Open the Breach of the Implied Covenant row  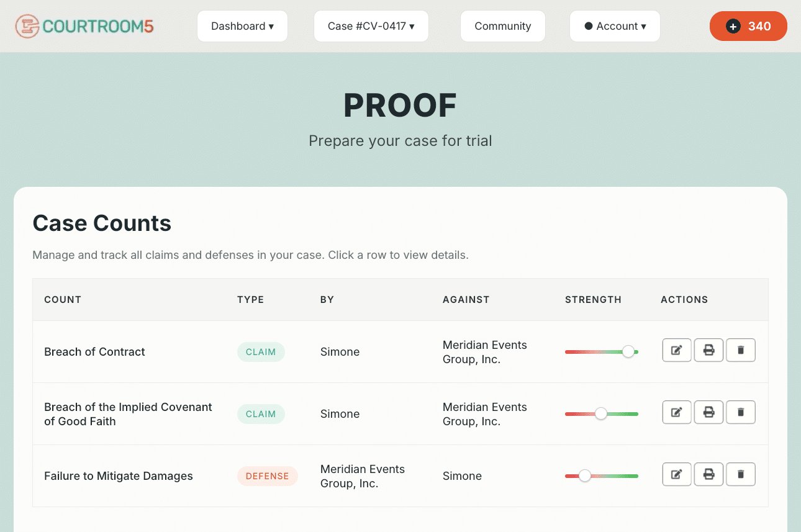[400, 413]
